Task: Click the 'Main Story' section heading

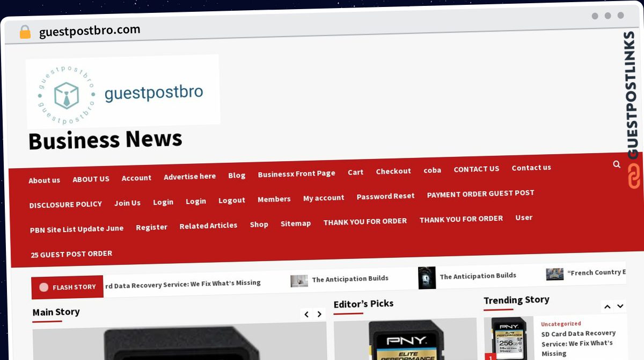Action: point(56,312)
